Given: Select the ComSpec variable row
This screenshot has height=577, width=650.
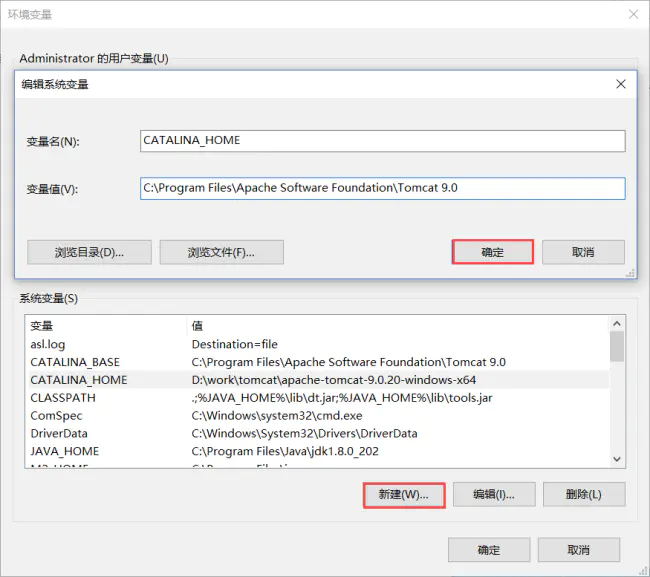Looking at the screenshot, I should (317, 416).
